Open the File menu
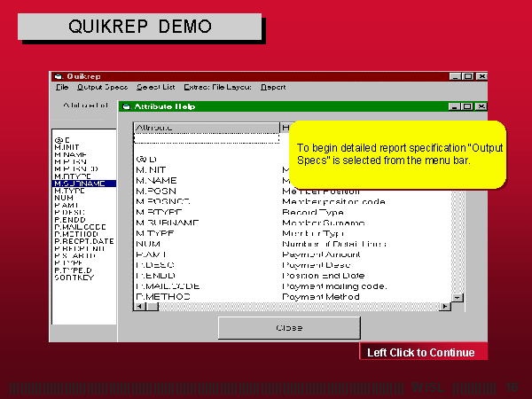This screenshot has width=532, height=399. click(x=62, y=87)
